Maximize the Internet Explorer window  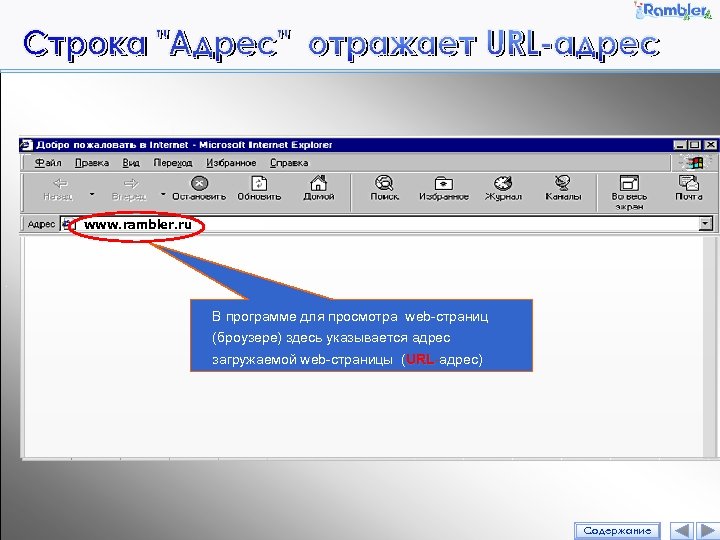click(694, 145)
